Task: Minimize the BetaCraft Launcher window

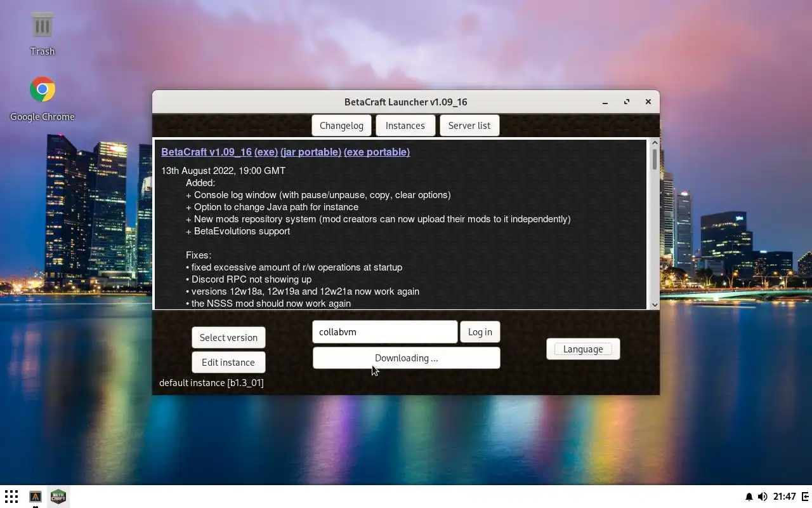Action: [605, 102]
